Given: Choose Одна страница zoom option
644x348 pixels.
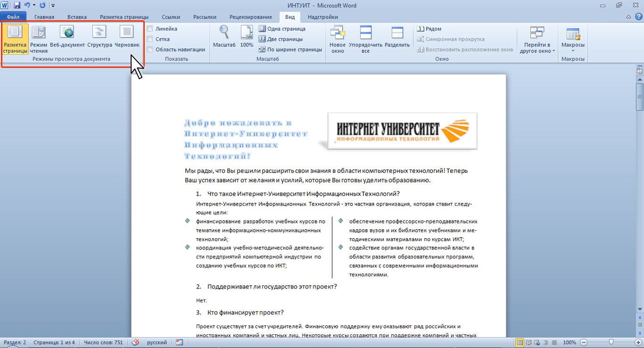Looking at the screenshot, I should click(x=282, y=29).
